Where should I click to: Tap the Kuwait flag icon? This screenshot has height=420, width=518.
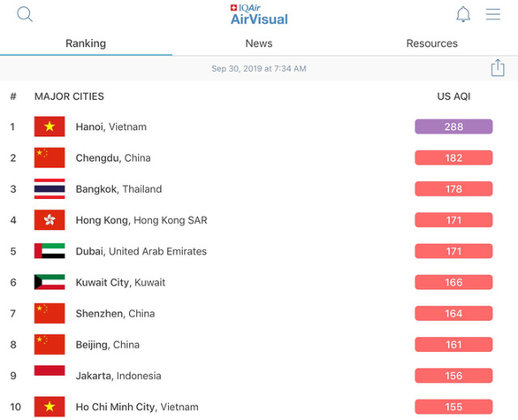tap(50, 282)
